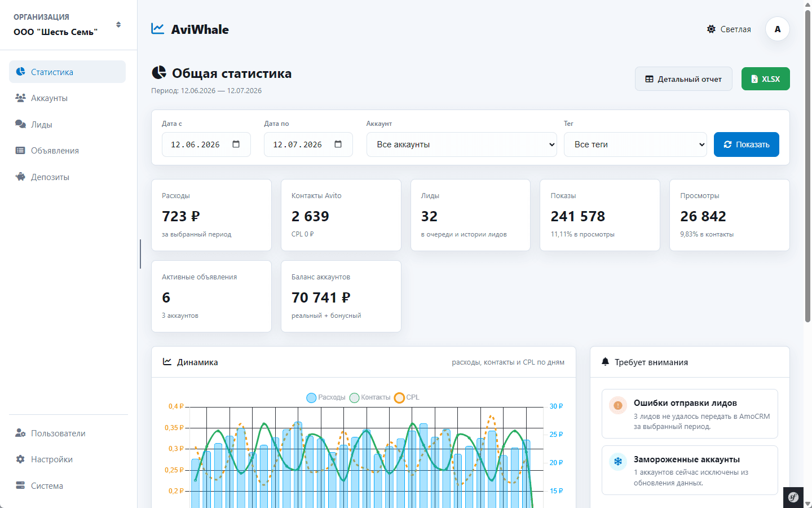Viewport: 812px width, 508px height.
Task: Click the file icon on XLSX button
Action: click(754, 79)
